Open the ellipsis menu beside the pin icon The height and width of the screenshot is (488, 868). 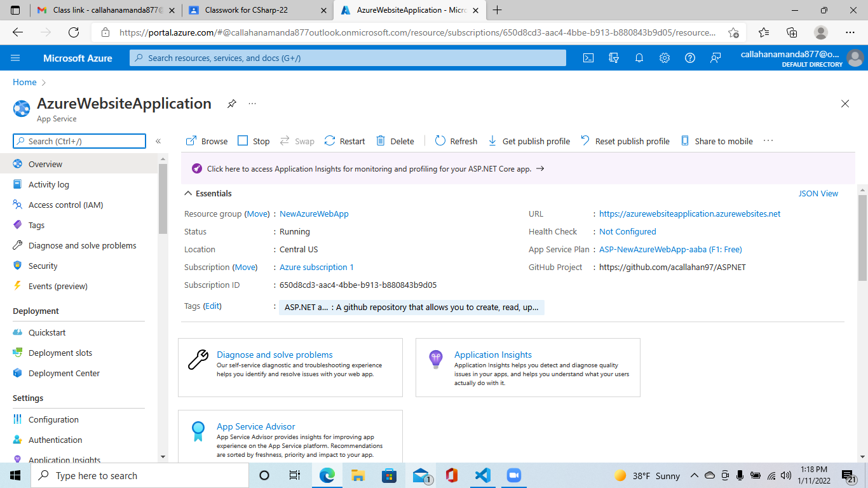(x=252, y=104)
